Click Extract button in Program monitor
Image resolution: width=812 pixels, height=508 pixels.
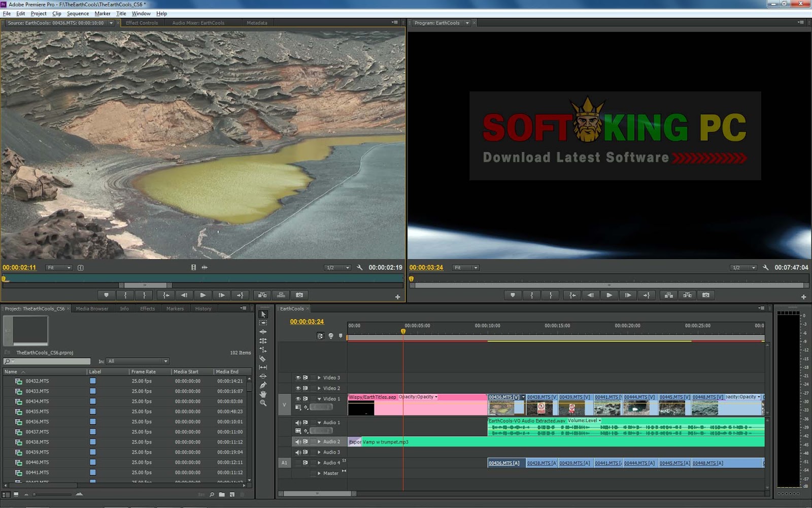(687, 295)
